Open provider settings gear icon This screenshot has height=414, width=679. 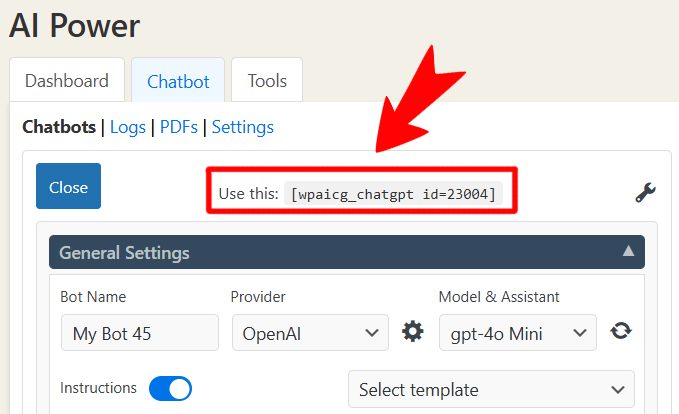point(413,332)
